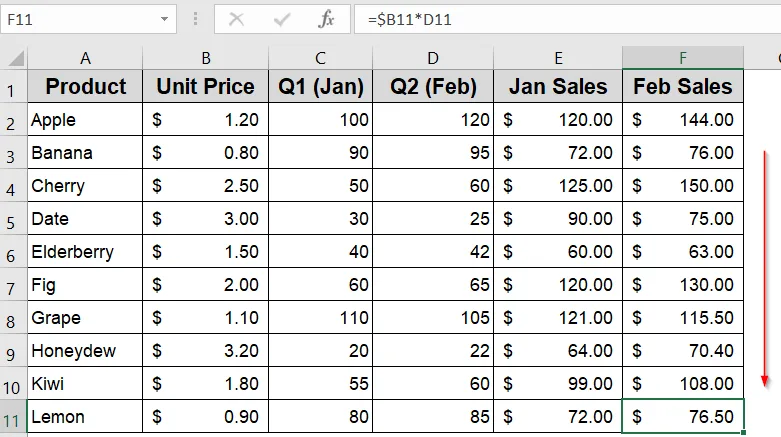
Task: Click the Q2 (Feb) header cell
Action: pyautogui.click(x=433, y=87)
